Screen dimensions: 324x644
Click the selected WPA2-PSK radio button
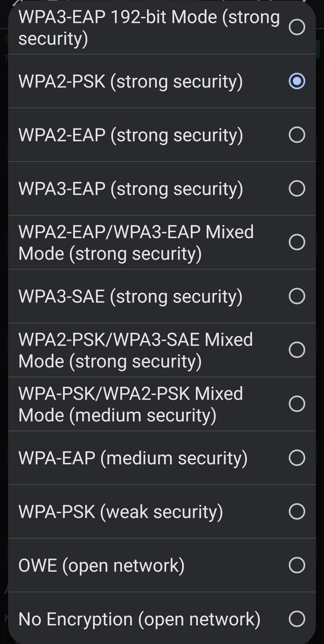pos(297,81)
